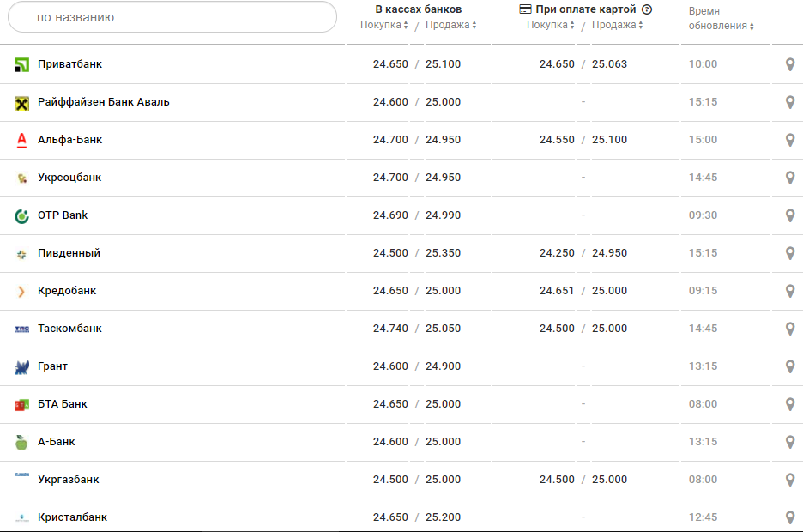Open map pin for Пивденный bank

[790, 253]
